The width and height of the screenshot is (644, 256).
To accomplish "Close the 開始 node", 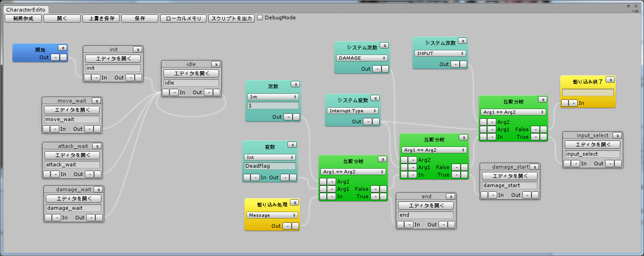I will tap(63, 48).
